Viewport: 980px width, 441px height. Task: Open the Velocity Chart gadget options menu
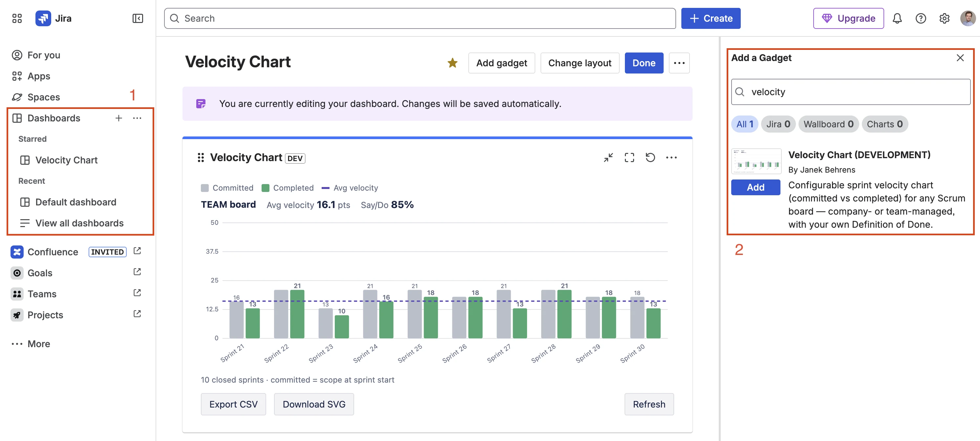[671, 157]
